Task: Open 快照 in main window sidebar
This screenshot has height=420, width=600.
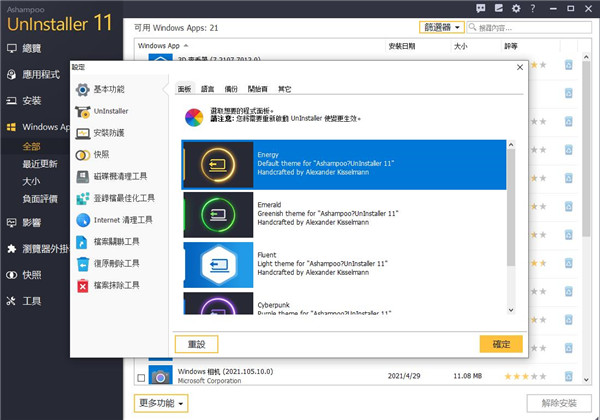Action: [24, 275]
